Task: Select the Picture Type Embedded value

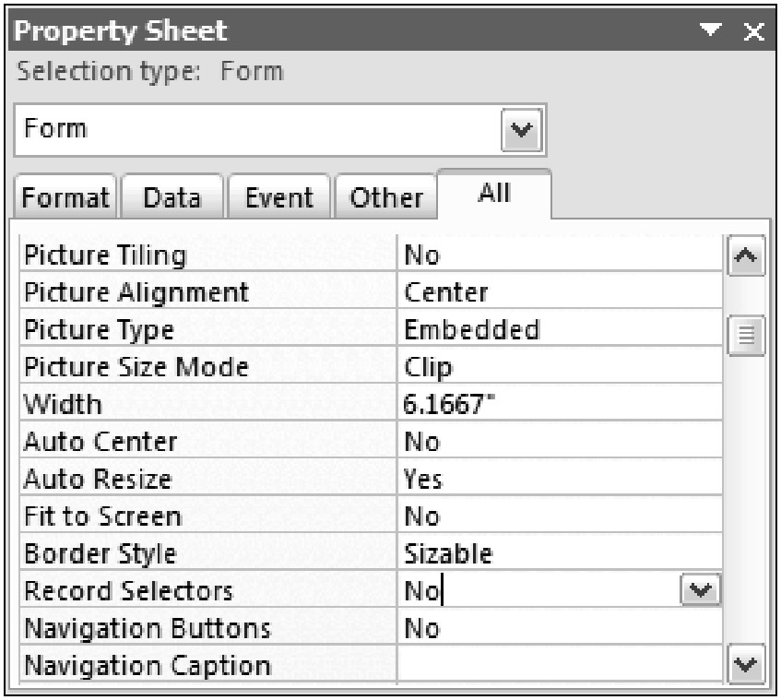Action: [x=559, y=330]
